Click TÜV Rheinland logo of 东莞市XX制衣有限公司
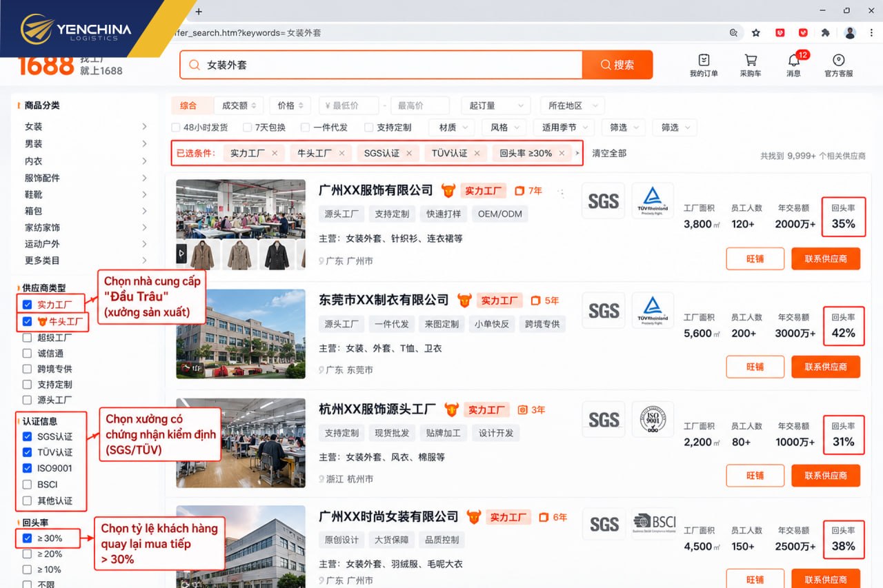This screenshot has width=883, height=588. 653,310
